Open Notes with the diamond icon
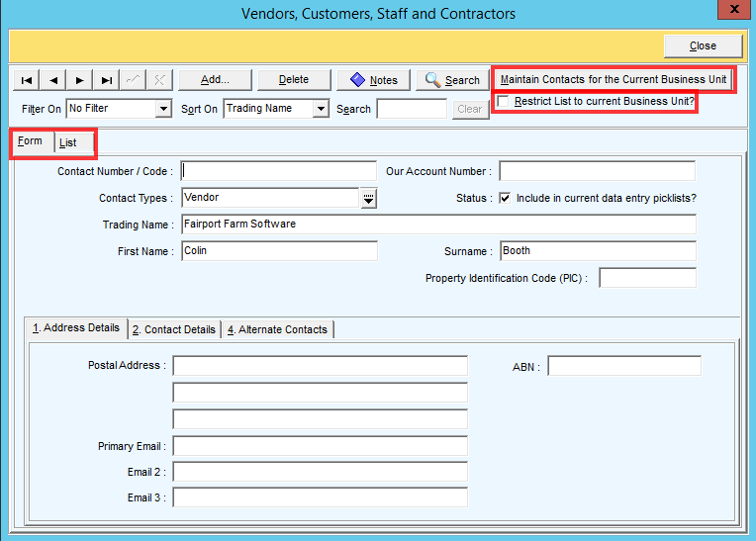 [x=373, y=80]
